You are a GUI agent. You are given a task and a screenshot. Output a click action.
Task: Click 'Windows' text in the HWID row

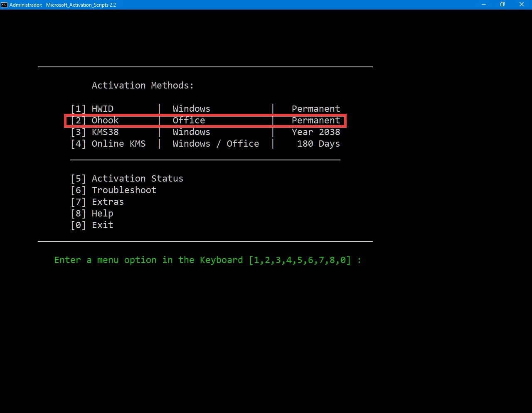click(192, 109)
